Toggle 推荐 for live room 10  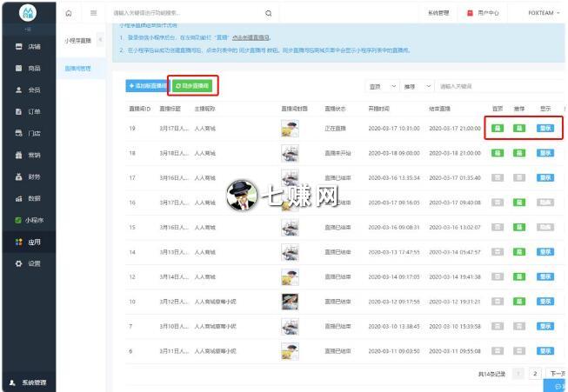519,302
